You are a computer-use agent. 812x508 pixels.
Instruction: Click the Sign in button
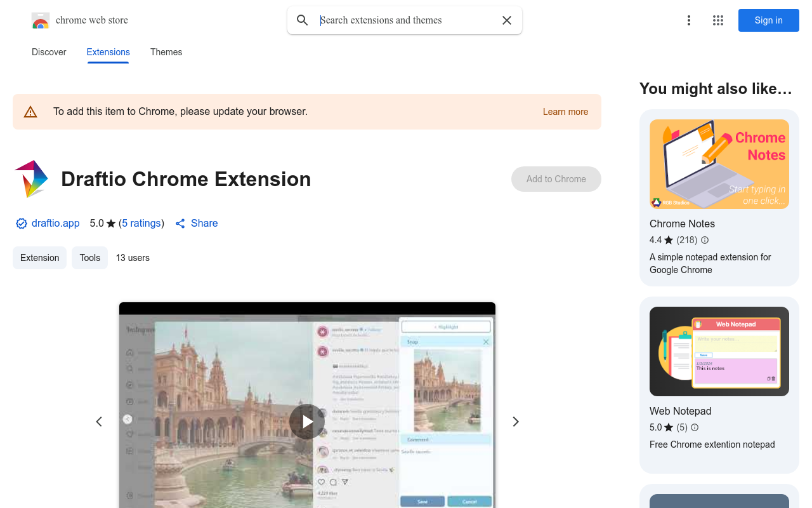pyautogui.click(x=769, y=20)
